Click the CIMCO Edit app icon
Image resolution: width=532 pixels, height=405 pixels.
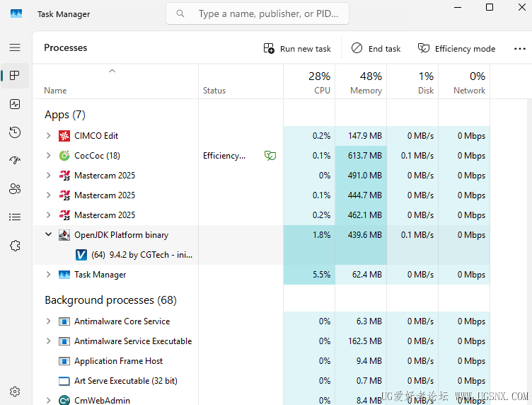click(64, 136)
